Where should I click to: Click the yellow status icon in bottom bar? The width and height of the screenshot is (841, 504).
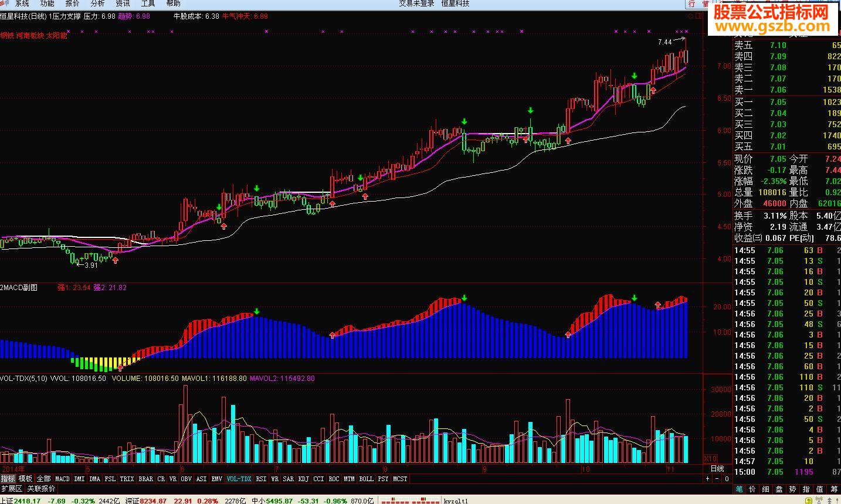tap(809, 500)
